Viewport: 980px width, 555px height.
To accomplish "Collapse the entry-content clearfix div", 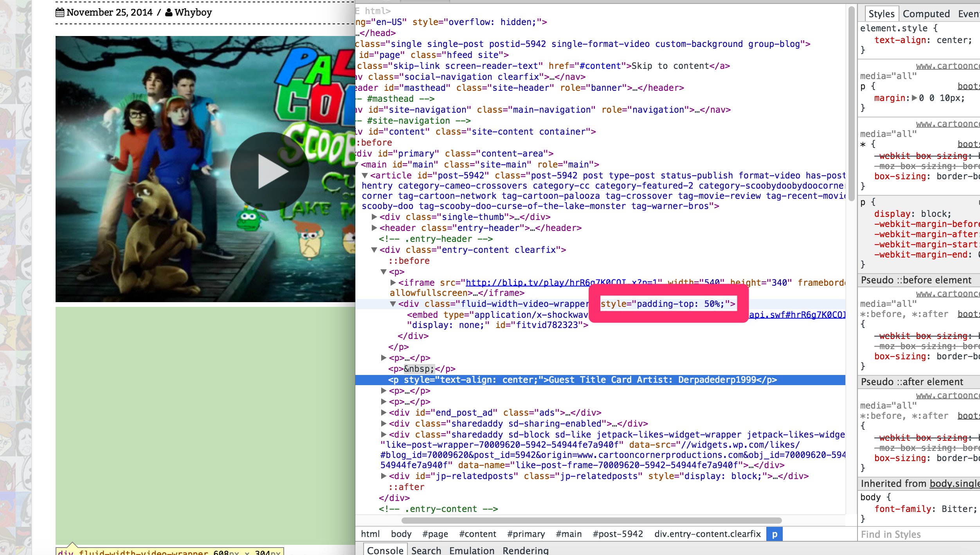I will pos(374,250).
